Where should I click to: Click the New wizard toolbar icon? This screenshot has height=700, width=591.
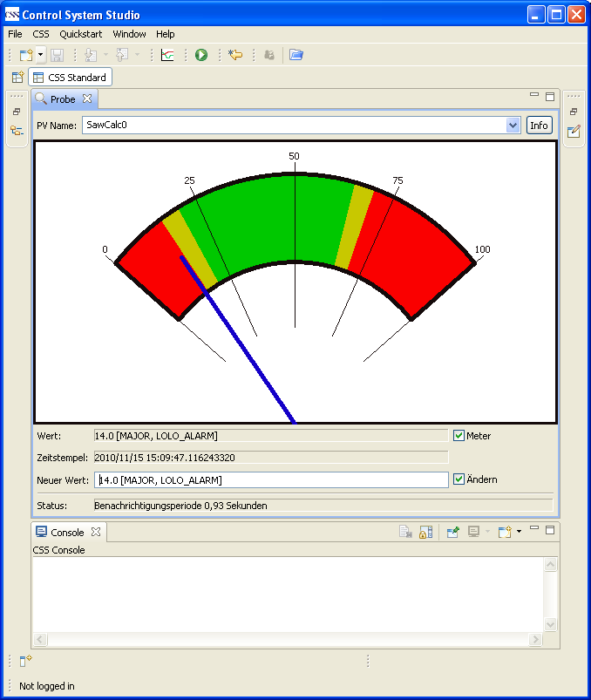pos(25,55)
